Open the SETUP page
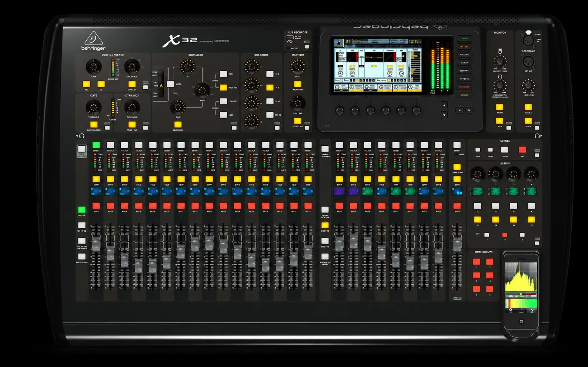Viewport: 588px width, 367px height. [x=464, y=63]
